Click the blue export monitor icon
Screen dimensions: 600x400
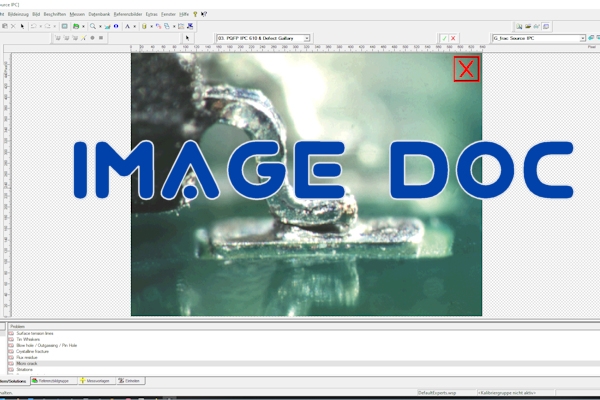tap(190, 26)
